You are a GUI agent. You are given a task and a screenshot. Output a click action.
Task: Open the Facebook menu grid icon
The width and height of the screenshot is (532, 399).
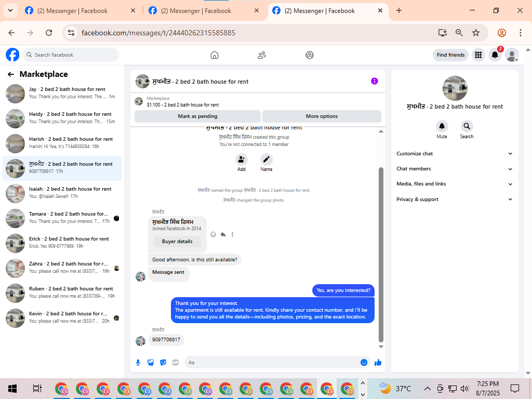pyautogui.click(x=478, y=55)
